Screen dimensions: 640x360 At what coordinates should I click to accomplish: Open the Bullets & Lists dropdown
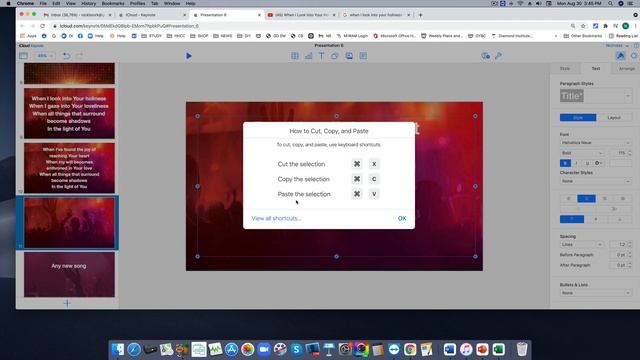coord(596,293)
